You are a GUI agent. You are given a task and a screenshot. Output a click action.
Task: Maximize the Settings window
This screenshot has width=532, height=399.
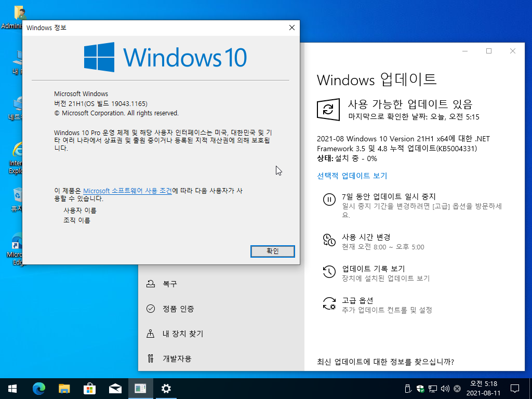(489, 51)
